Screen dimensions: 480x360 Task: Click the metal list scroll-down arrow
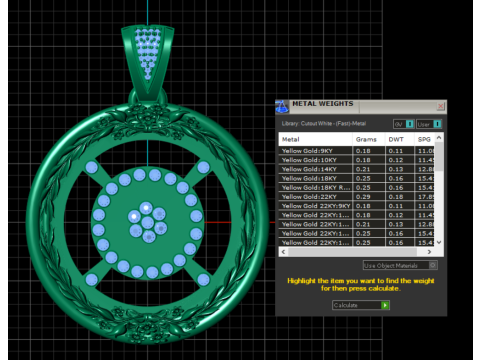click(x=439, y=242)
